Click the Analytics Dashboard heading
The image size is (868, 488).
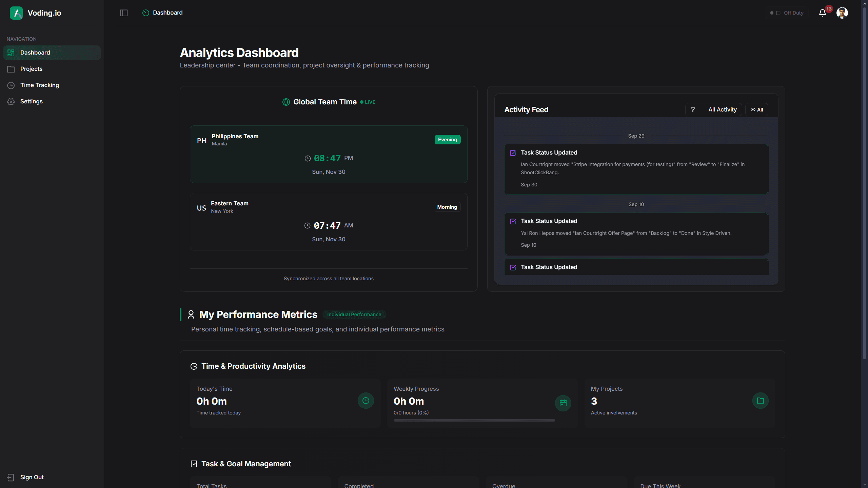coord(239,53)
